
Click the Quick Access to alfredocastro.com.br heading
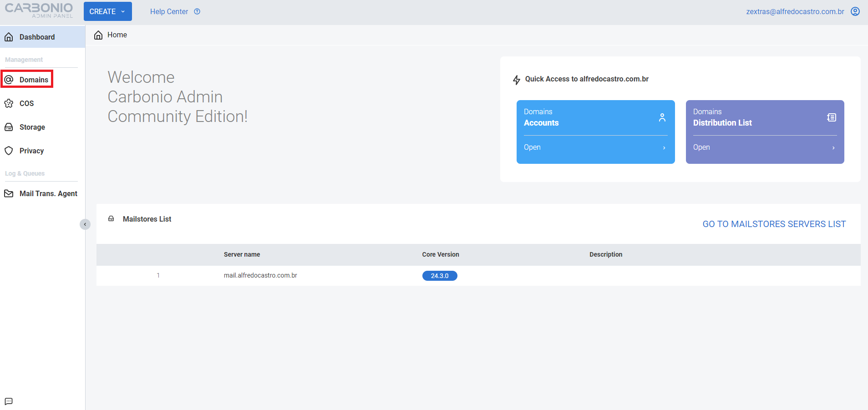pos(587,79)
